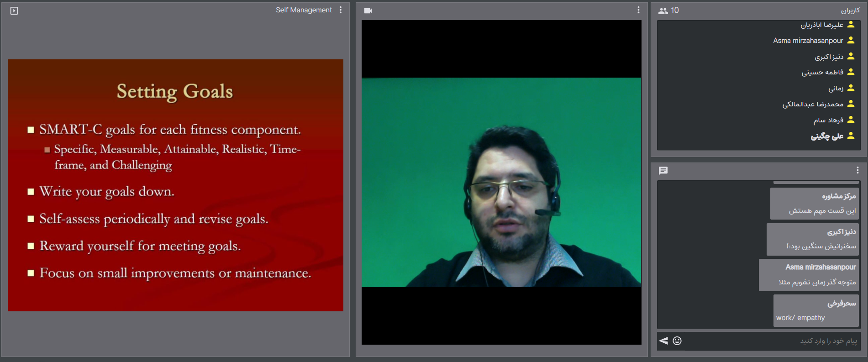Image resolution: width=868 pixels, height=362 pixels.
Task: Click the Self Management panel title
Action: [x=304, y=10]
